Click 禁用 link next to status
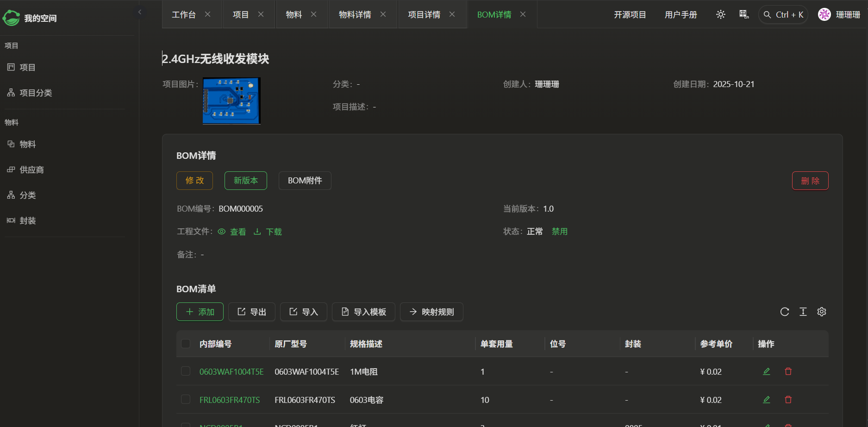The height and width of the screenshot is (427, 868). [559, 232]
